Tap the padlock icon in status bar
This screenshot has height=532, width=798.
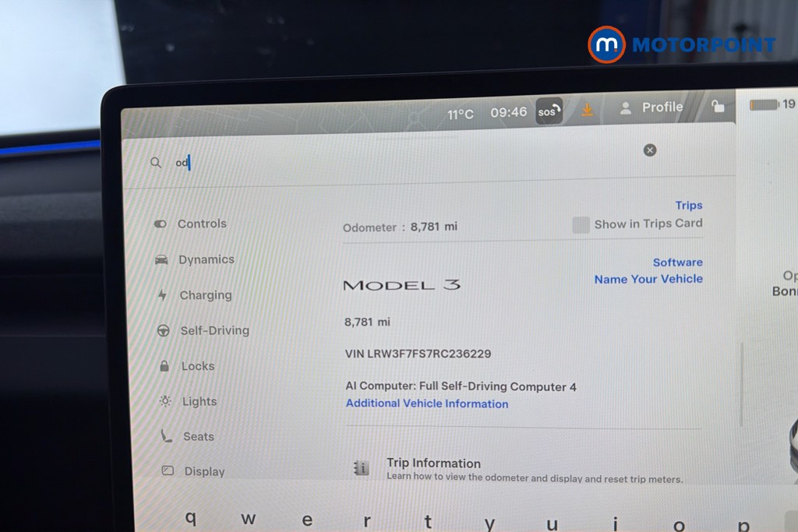pos(718,107)
